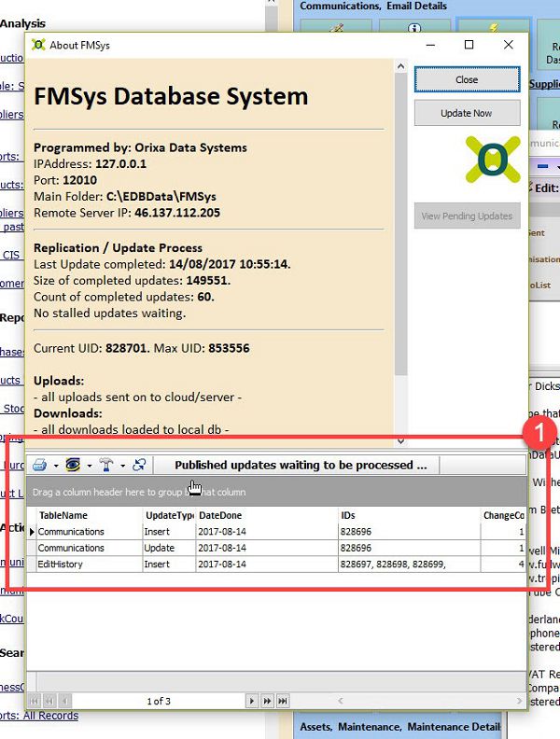Click info panel scrollbar up arrow
Screen dimensions: 560x739
[400, 66]
